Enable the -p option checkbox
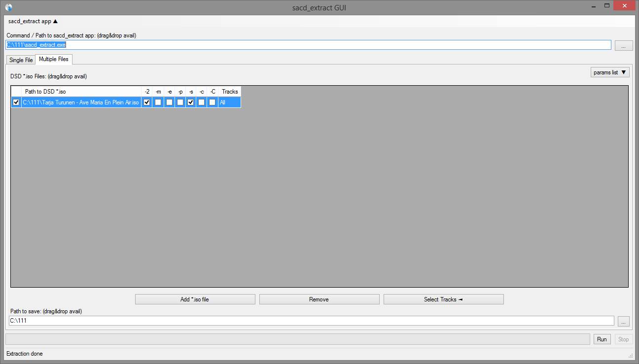Screen dimensions: 639x364 [x=180, y=102]
